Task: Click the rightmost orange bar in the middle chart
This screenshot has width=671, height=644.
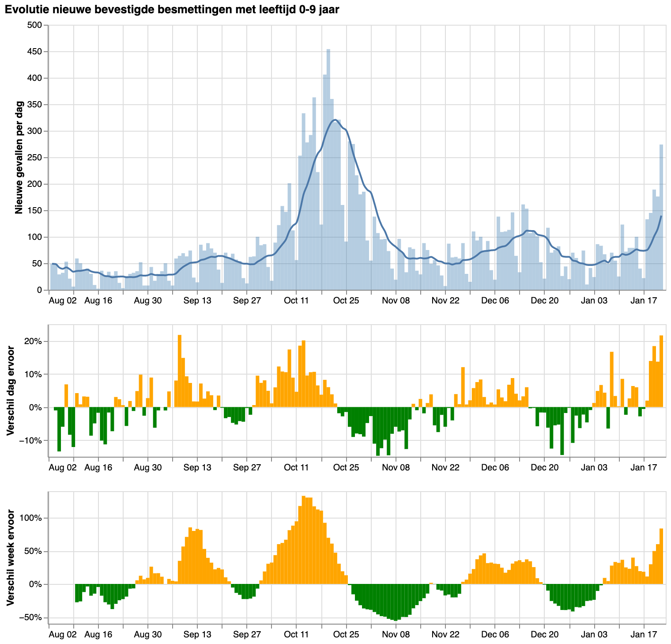Action: [x=661, y=371]
